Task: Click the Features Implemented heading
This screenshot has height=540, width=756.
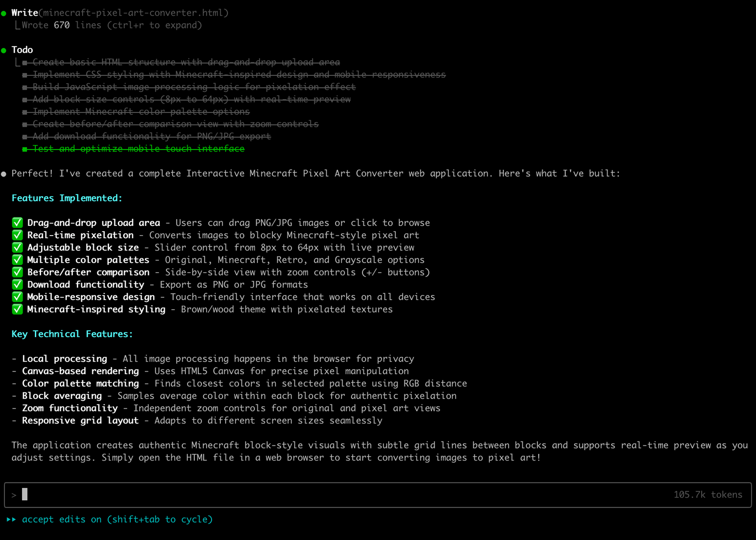Action: point(67,198)
